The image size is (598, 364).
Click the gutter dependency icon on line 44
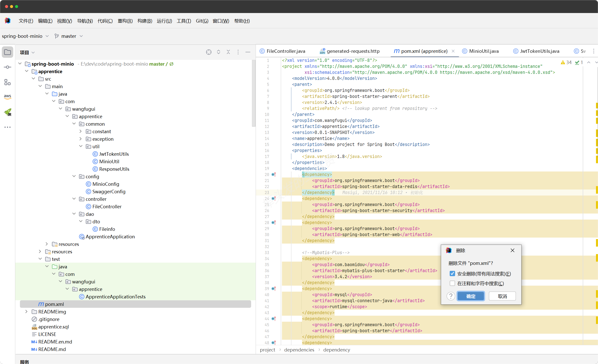[x=274, y=319]
